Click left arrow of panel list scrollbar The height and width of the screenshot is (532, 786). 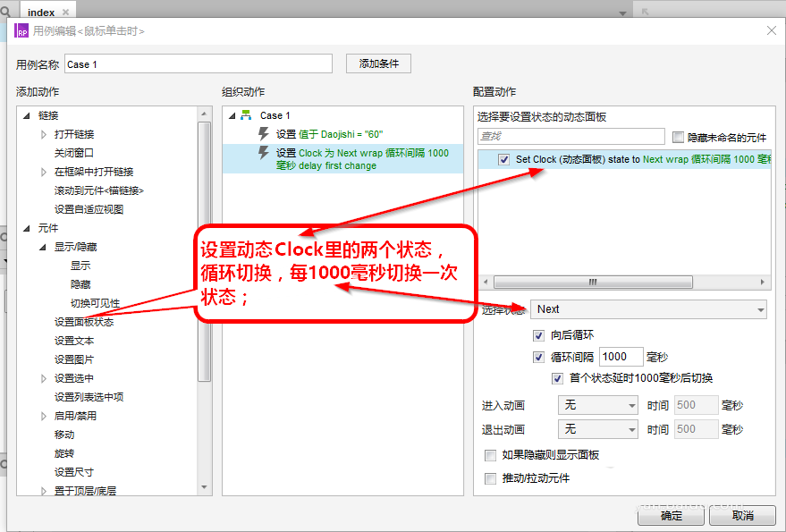click(x=486, y=283)
